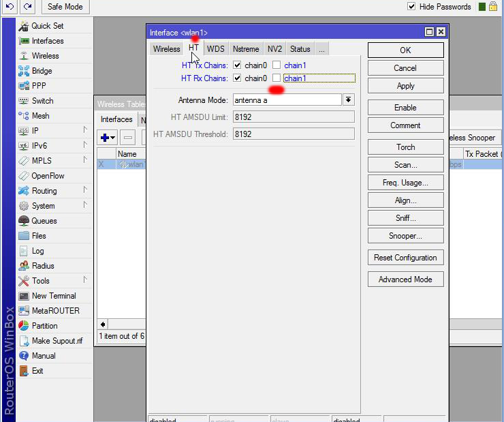Image resolution: width=504 pixels, height=422 pixels.
Task: Open the Tools icon in the sidebar
Action: [x=24, y=281]
